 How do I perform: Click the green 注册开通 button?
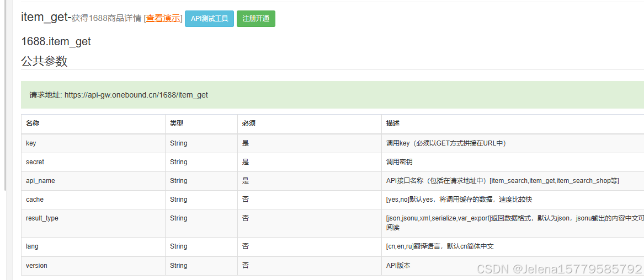[x=256, y=19]
